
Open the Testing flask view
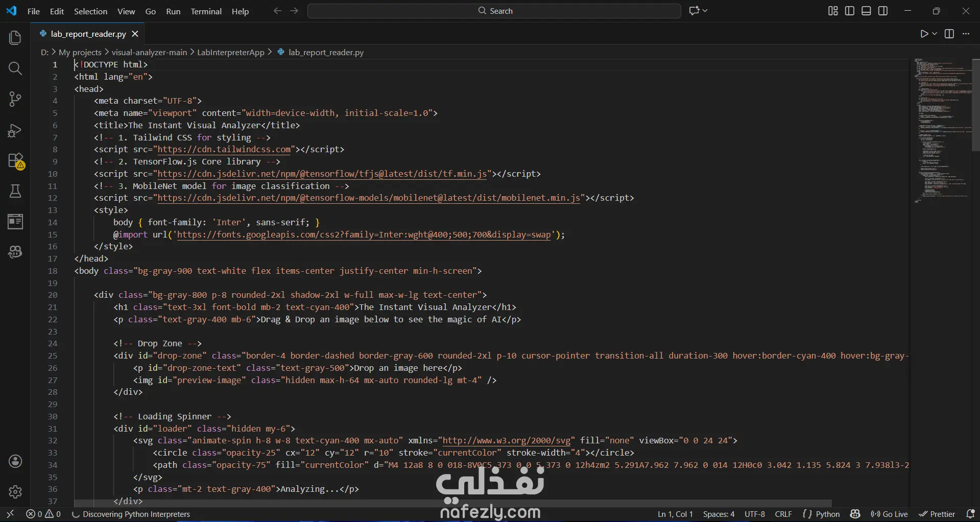[15, 191]
